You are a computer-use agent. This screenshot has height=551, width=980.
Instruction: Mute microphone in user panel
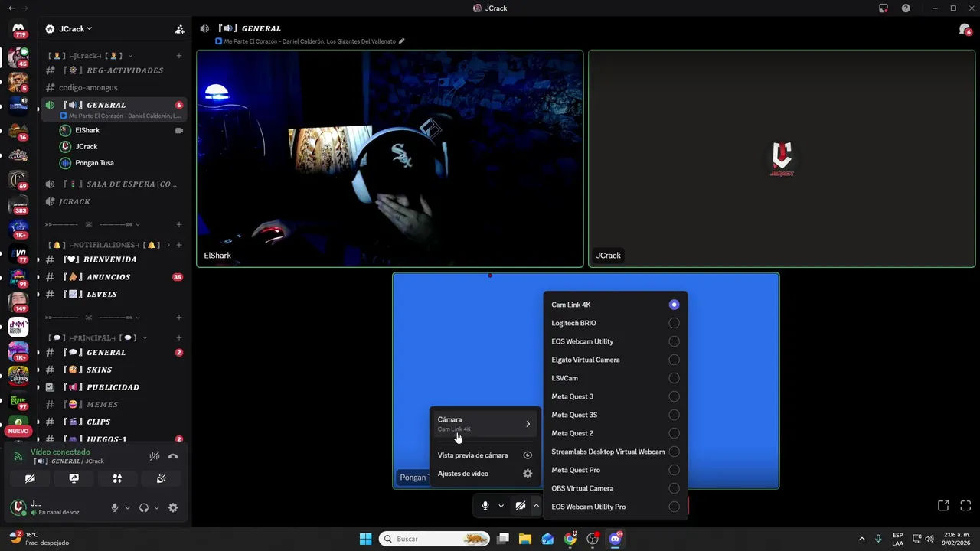tap(115, 507)
